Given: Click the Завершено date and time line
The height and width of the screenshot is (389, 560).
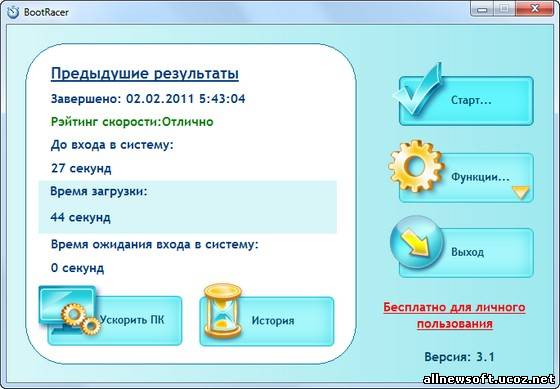Looking at the screenshot, I should click(148, 99).
